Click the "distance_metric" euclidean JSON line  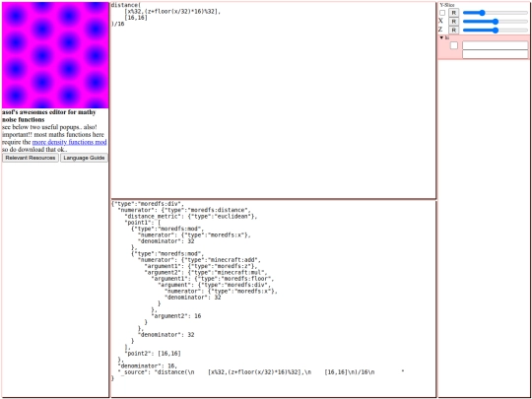[x=191, y=217]
